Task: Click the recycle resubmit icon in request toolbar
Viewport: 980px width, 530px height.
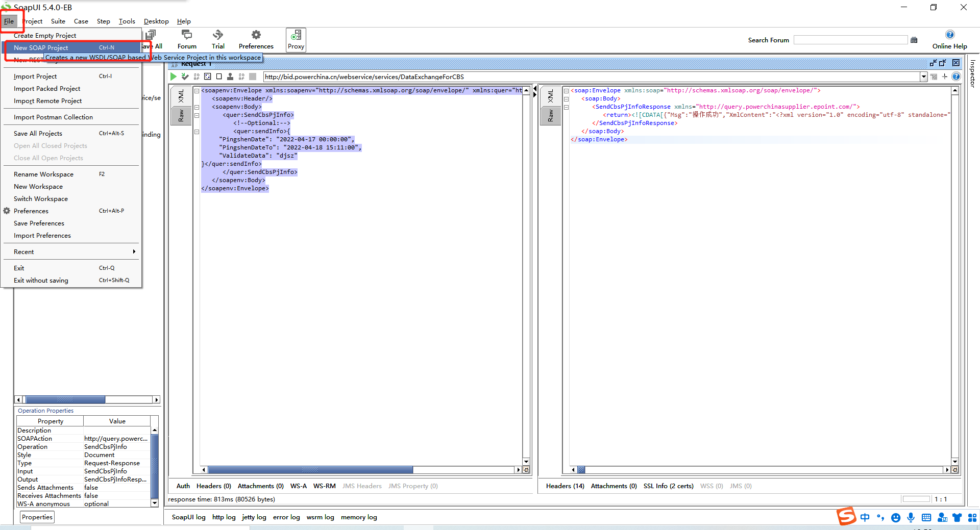Action: click(208, 77)
